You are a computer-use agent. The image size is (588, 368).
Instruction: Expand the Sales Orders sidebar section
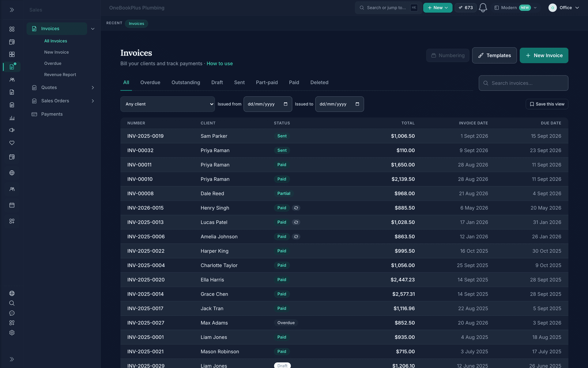coord(93,101)
